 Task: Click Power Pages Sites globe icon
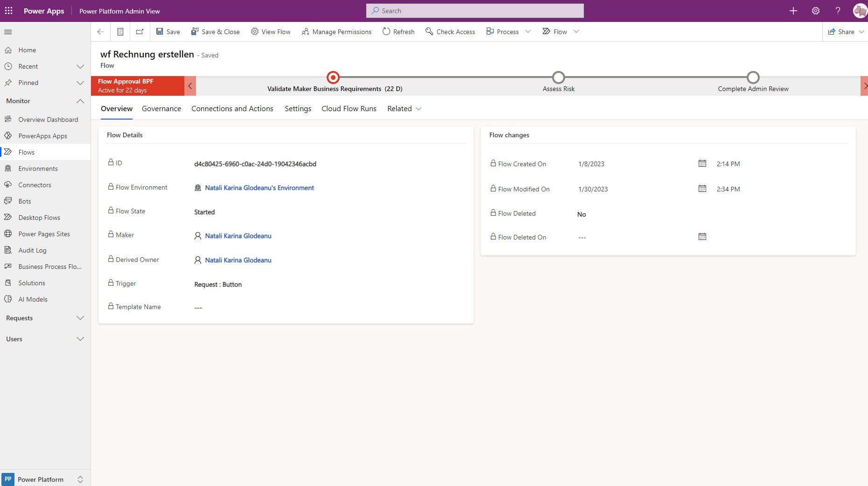[x=8, y=233]
